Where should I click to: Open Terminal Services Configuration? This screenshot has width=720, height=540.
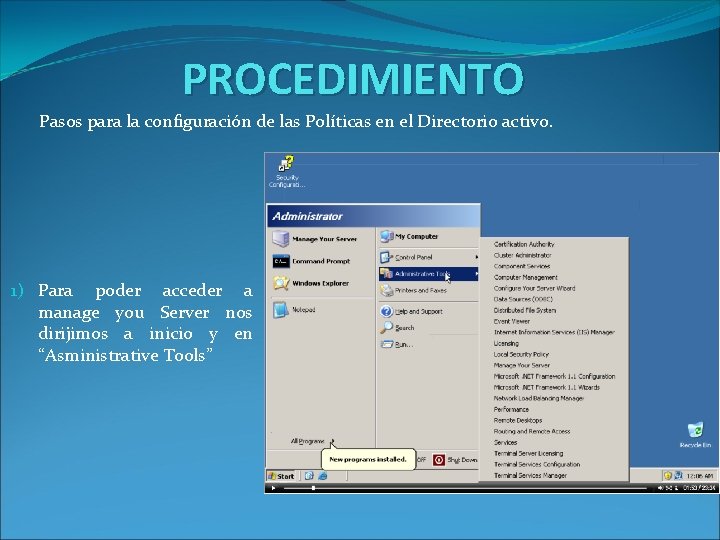pyautogui.click(x=537, y=465)
